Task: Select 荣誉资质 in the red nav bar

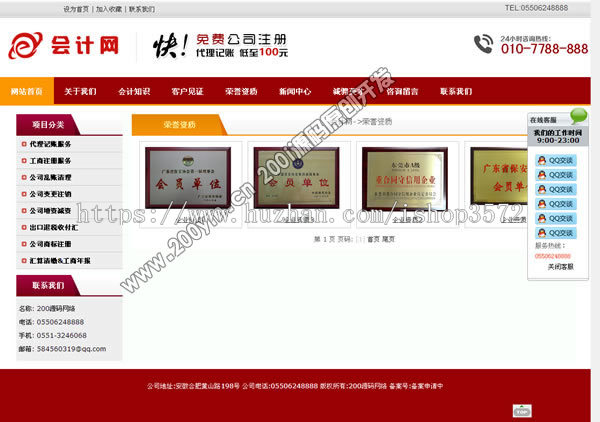Action: (x=241, y=91)
